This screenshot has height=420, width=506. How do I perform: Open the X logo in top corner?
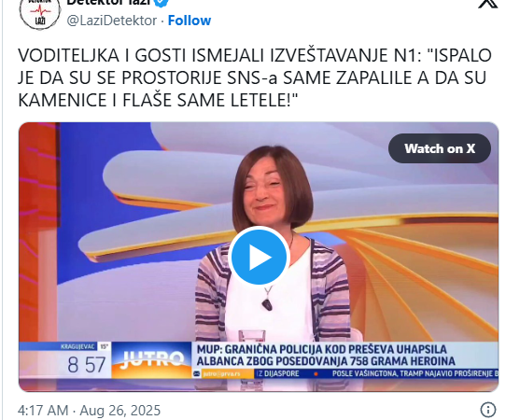(488, 3)
